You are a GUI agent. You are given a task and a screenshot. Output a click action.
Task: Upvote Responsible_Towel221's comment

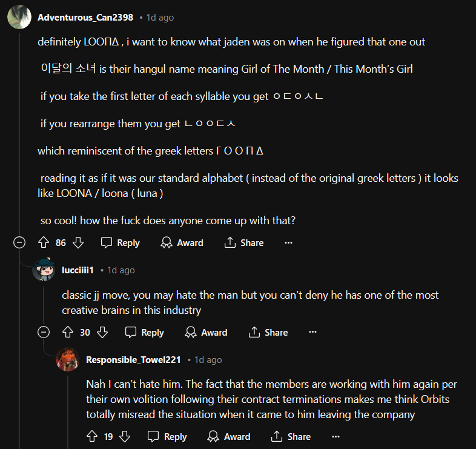click(91, 437)
